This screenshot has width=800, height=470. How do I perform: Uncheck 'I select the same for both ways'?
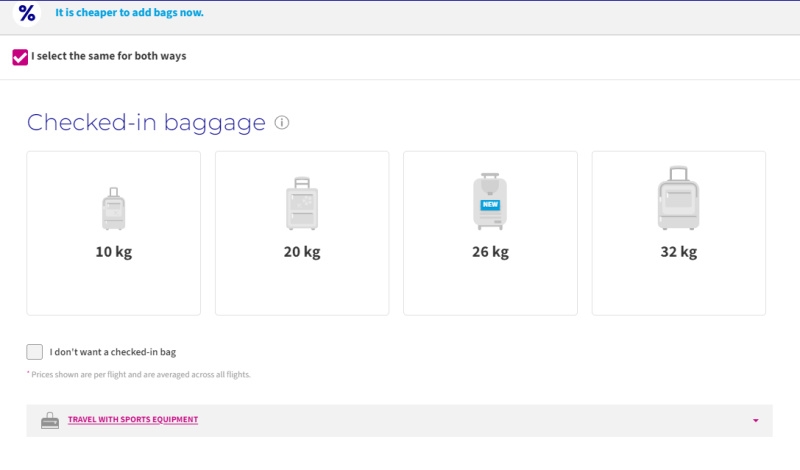(20, 57)
